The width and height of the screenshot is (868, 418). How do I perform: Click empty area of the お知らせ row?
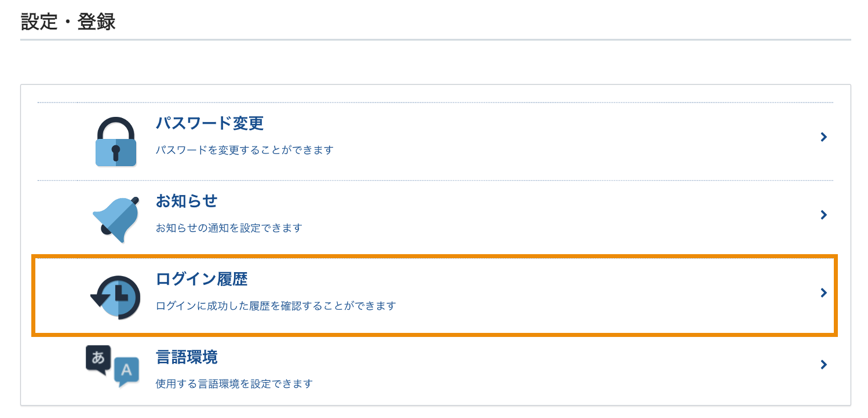point(550,215)
